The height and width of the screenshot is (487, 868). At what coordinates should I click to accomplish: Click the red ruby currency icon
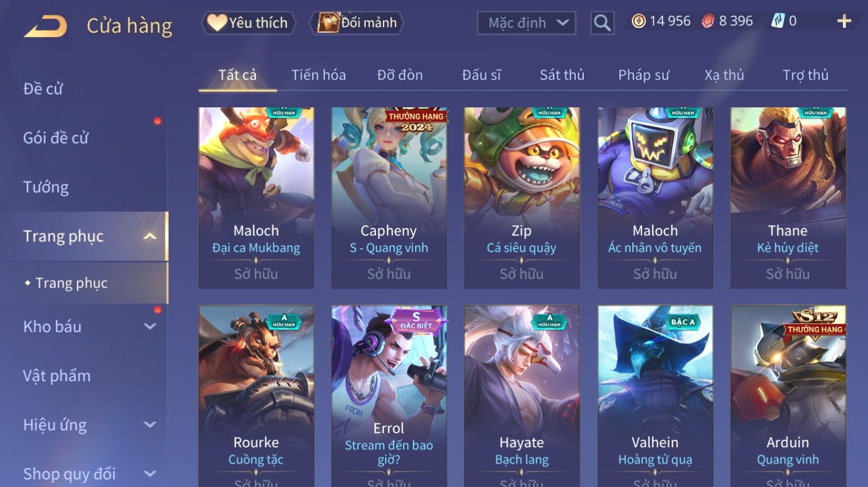pyautogui.click(x=708, y=21)
